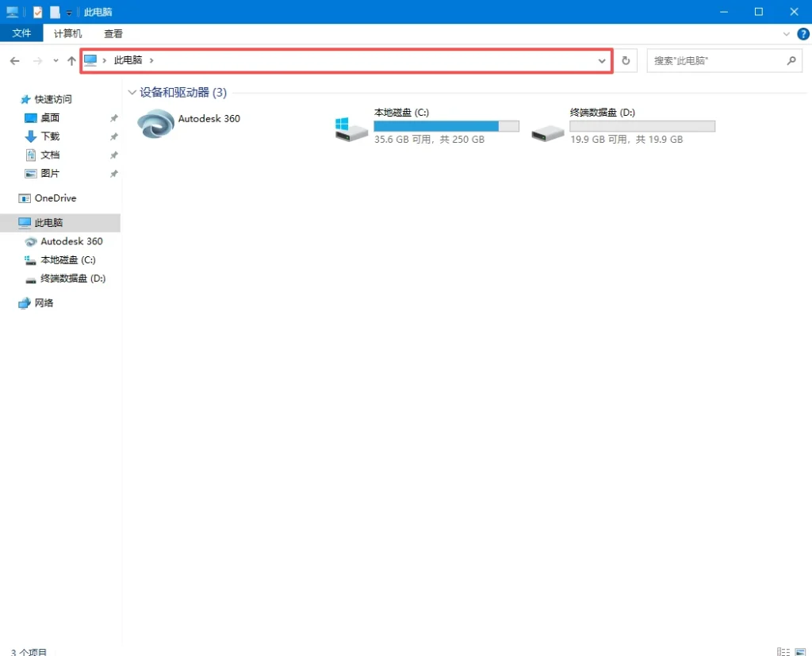Click the 搜索"此电脑" search box
Image resolution: width=812 pixels, height=656 pixels.
tap(716, 61)
